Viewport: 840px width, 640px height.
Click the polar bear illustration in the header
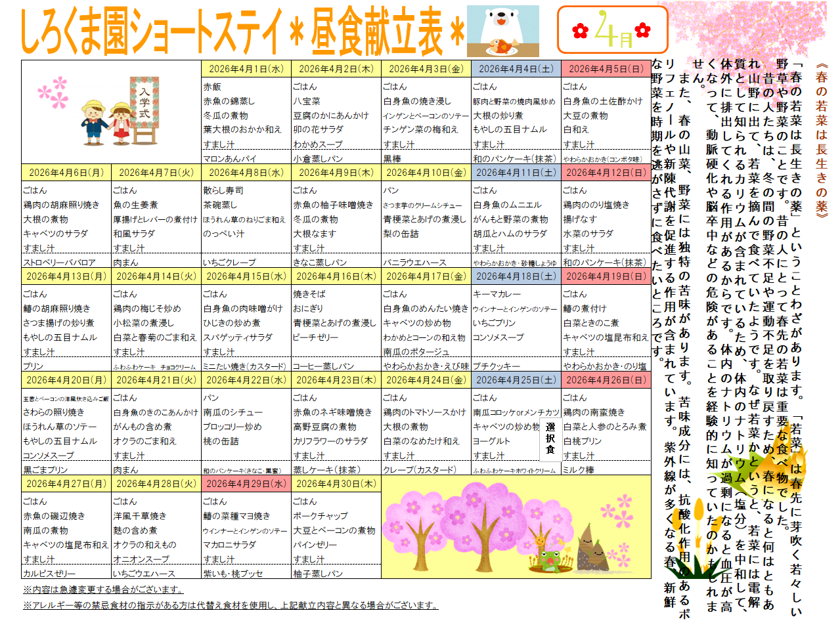[502, 32]
